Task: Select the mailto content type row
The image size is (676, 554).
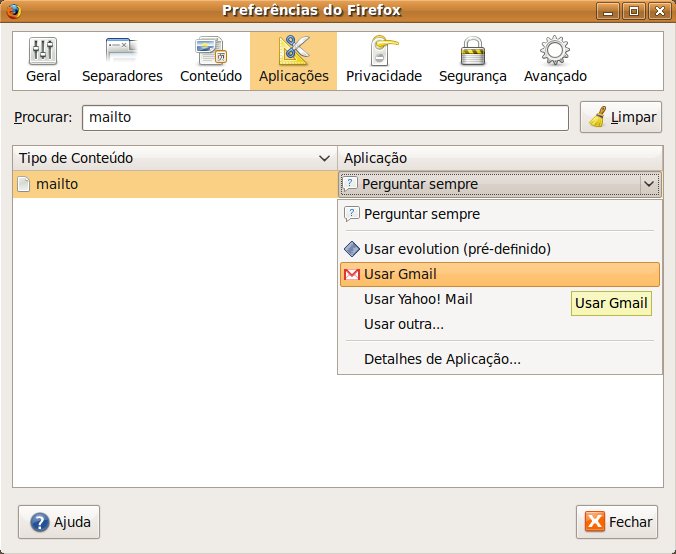Action: [175, 185]
